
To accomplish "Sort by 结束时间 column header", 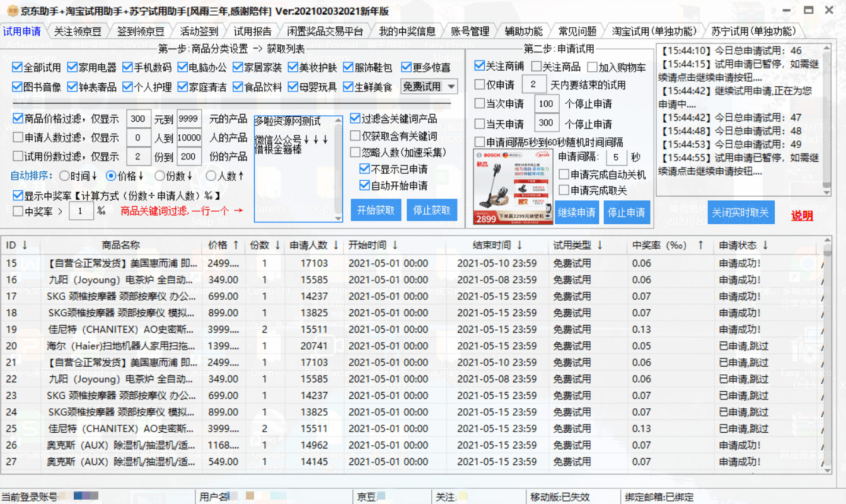I will point(498,245).
